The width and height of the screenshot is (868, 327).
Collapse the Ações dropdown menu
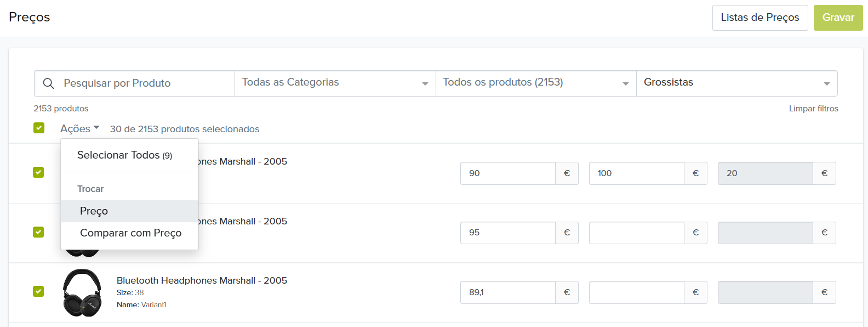tap(79, 128)
